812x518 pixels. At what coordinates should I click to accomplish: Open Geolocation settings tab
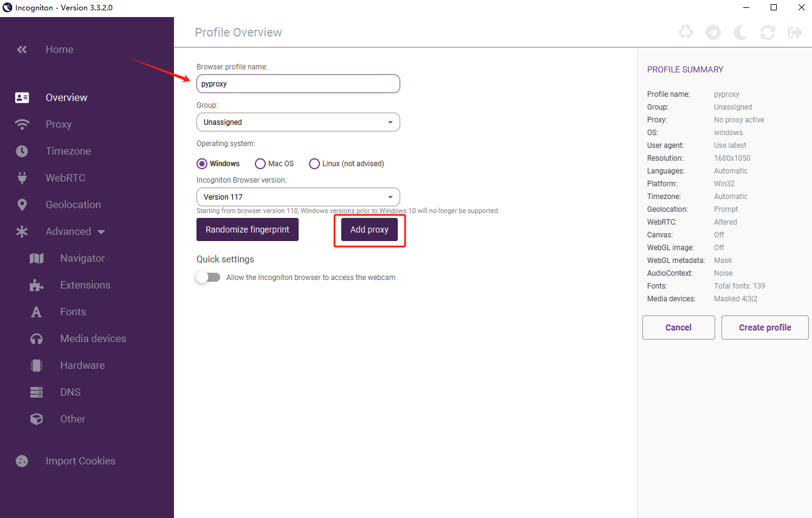click(73, 205)
